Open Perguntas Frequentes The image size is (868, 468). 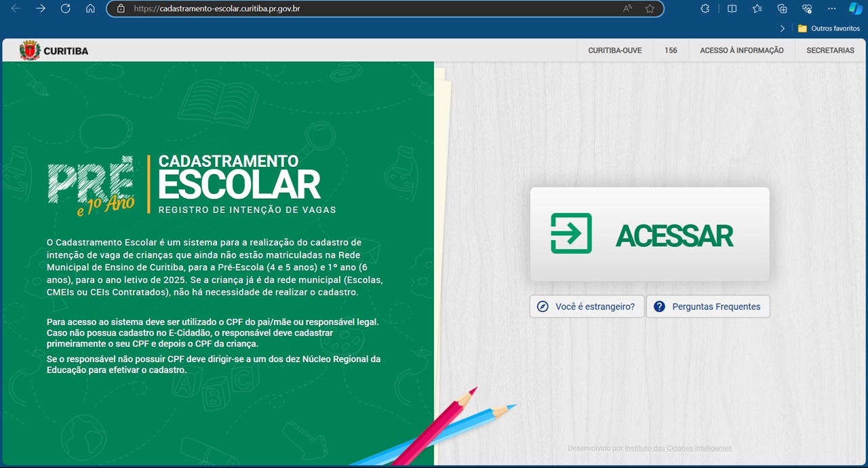(708, 307)
